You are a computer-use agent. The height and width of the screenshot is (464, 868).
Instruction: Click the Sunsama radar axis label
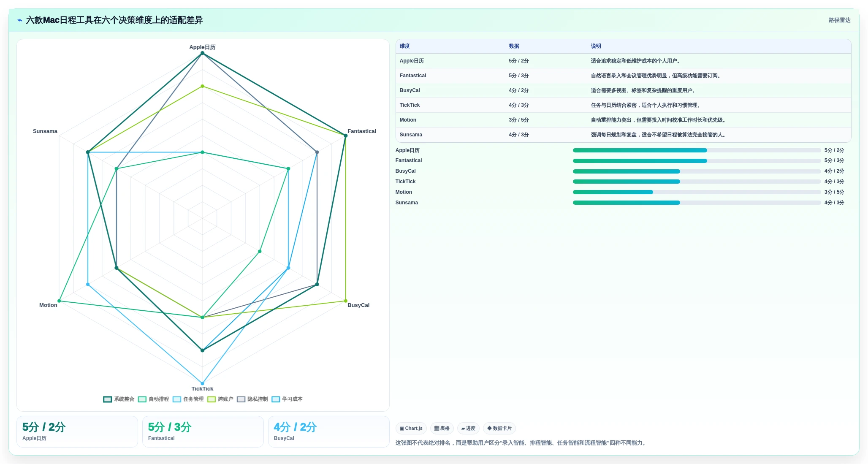coord(45,131)
